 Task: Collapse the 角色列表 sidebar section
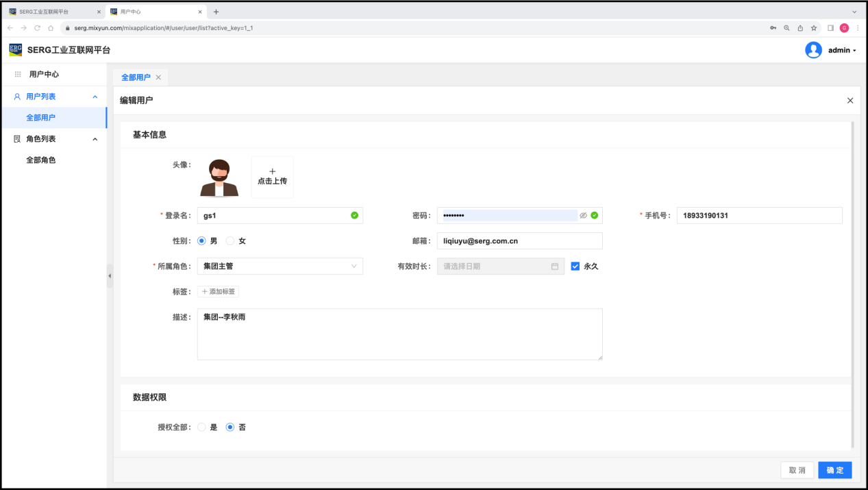[x=95, y=139]
